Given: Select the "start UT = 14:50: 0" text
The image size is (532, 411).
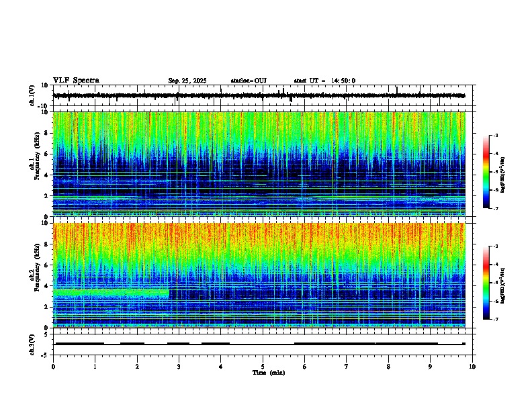Looking at the screenshot, I should (x=324, y=81).
